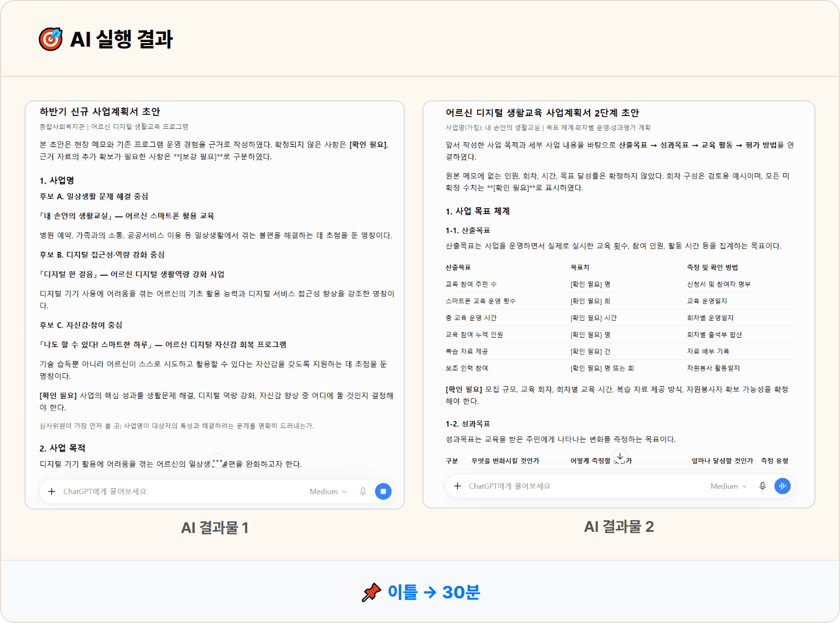This screenshot has height=624, width=840.
Task: Click caption 'AI 결과물 1'
Action: tap(215, 528)
